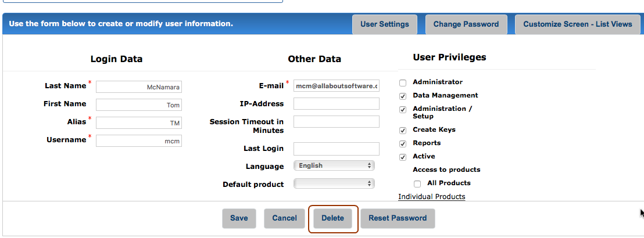The height and width of the screenshot is (238, 644).
Task: Enable the Administrator privilege checkbox
Action: point(403,83)
